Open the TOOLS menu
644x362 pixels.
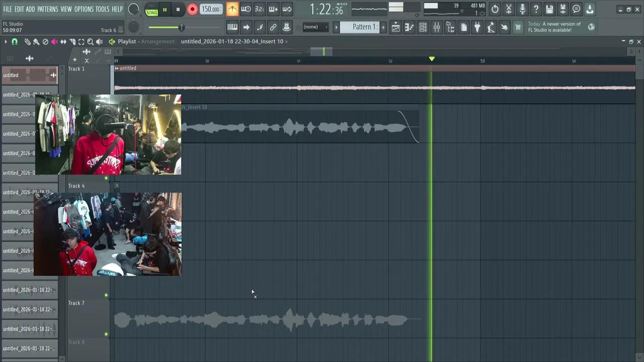coord(103,9)
